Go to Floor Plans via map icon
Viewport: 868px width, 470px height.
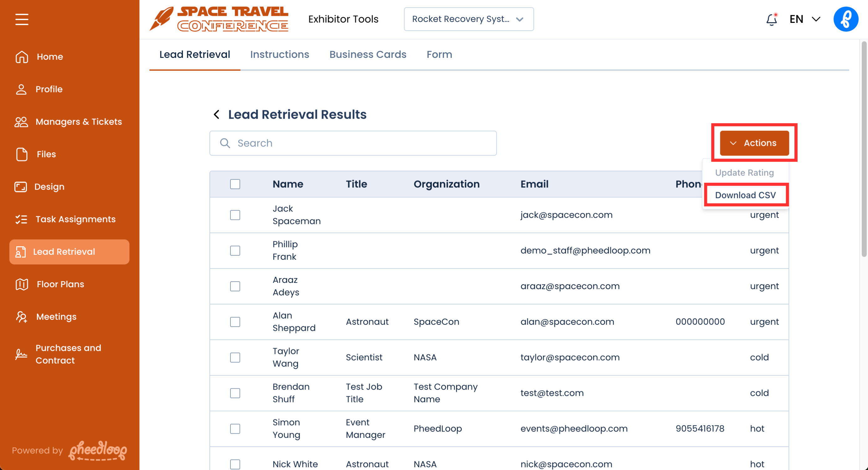click(22, 284)
